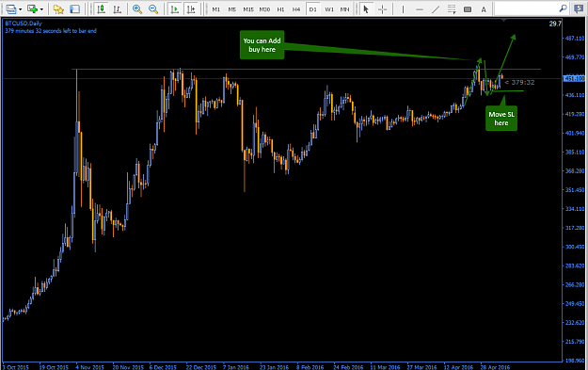
Task: Select the MN monthly timeframe
Action: coord(344,9)
